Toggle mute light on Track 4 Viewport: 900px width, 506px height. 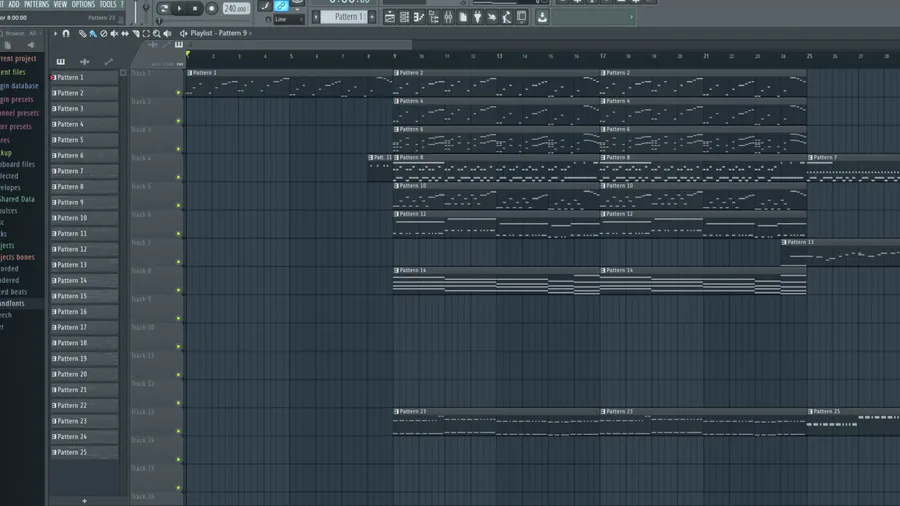click(x=179, y=177)
